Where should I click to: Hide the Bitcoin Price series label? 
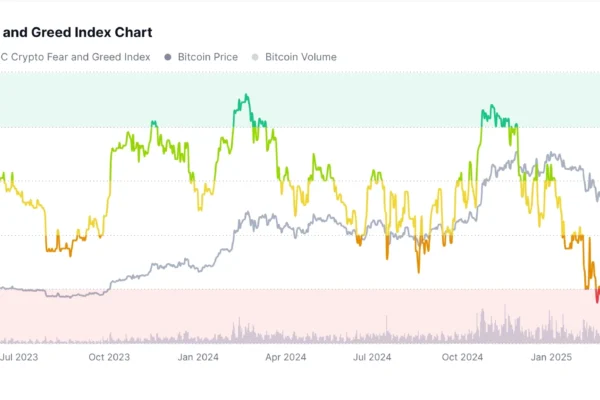209,57
